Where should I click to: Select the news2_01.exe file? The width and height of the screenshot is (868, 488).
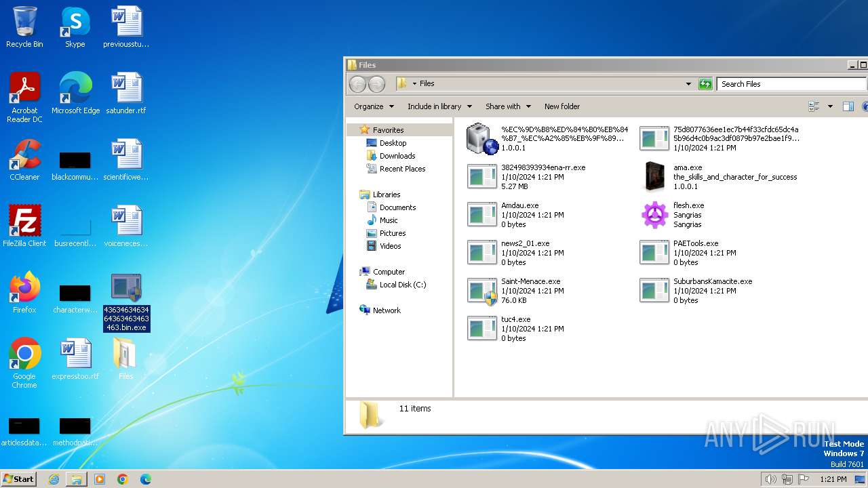pyautogui.click(x=515, y=253)
